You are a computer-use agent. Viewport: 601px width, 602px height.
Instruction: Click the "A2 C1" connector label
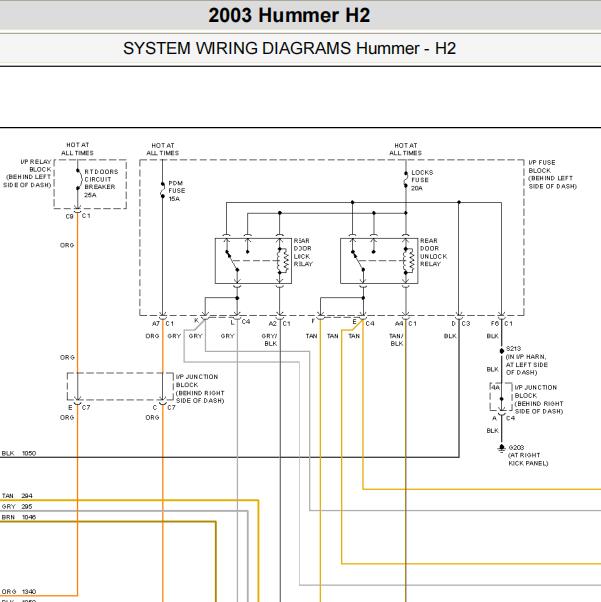click(x=279, y=324)
